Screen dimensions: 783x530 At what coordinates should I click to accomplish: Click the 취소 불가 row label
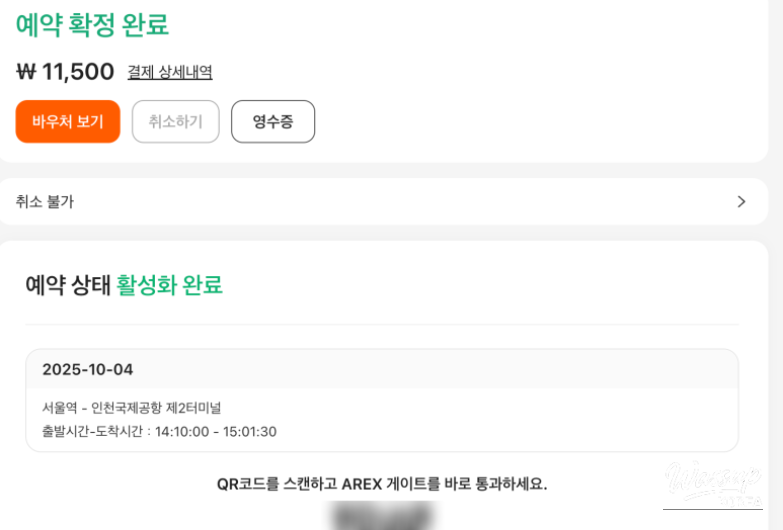(x=45, y=201)
